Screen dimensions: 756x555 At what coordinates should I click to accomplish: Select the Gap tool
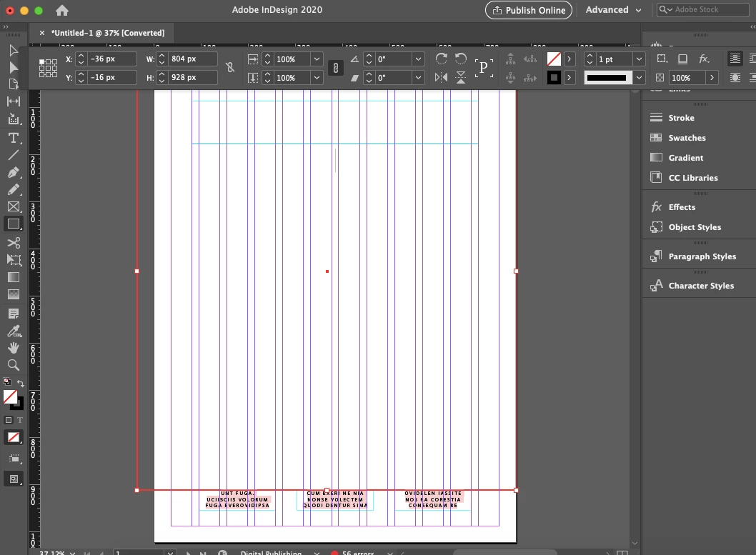[14, 101]
